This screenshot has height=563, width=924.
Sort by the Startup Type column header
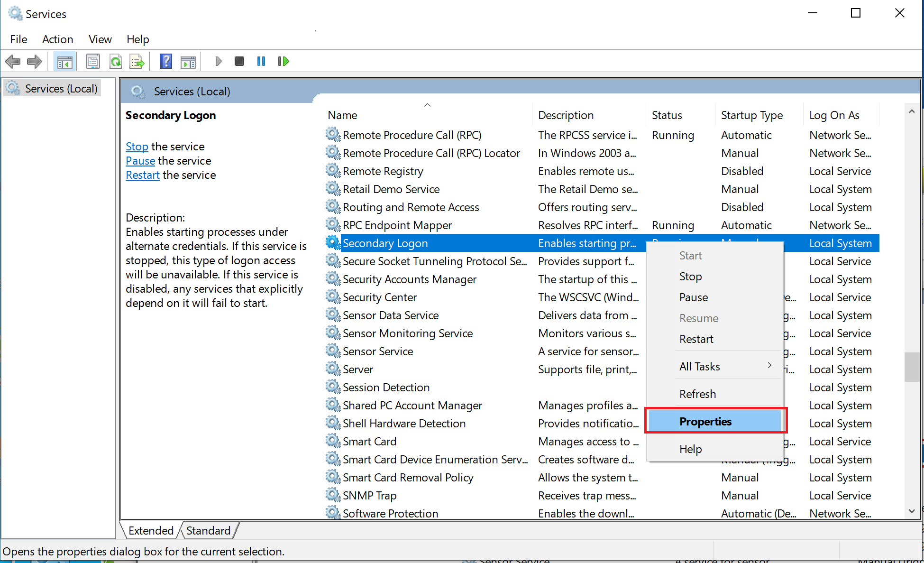point(751,115)
